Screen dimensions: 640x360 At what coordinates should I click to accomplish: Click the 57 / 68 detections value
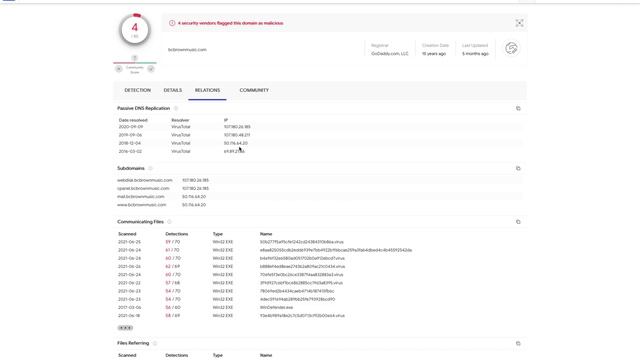pos(173,283)
